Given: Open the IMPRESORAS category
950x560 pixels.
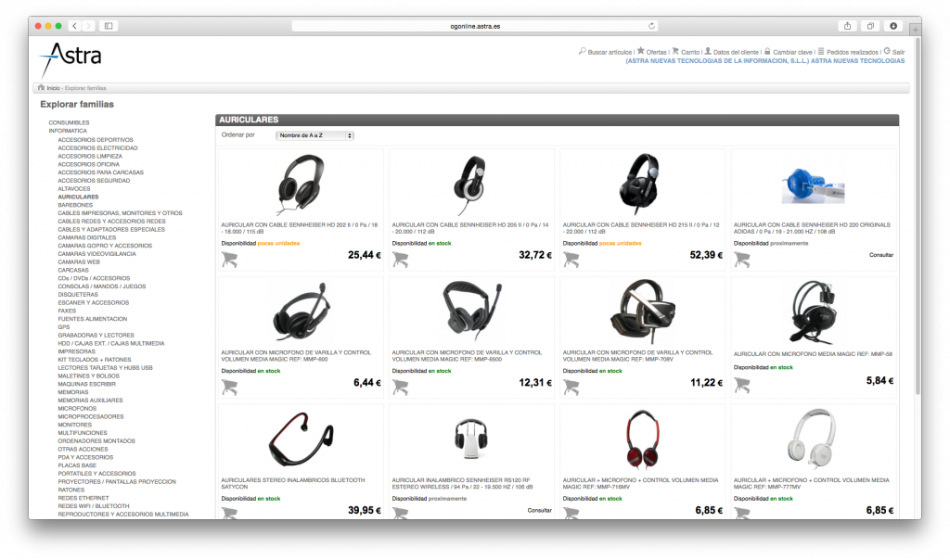Looking at the screenshot, I should pyautogui.click(x=76, y=351).
